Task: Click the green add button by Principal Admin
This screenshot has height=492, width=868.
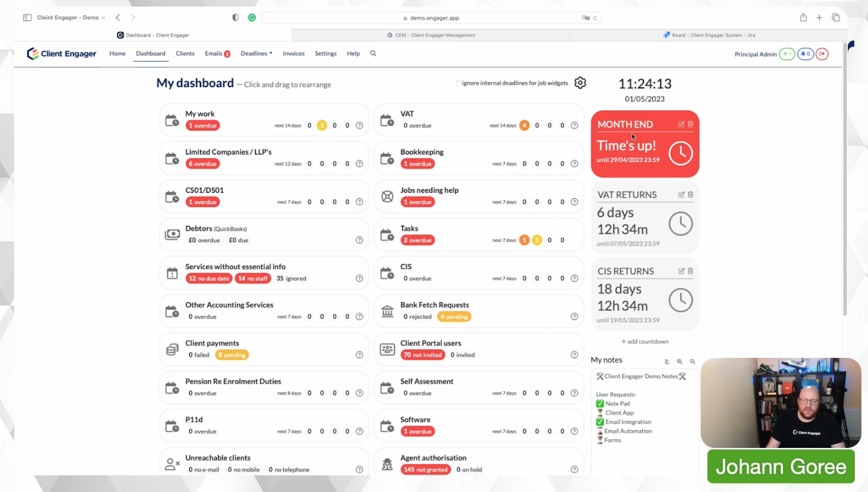Action: pos(787,54)
